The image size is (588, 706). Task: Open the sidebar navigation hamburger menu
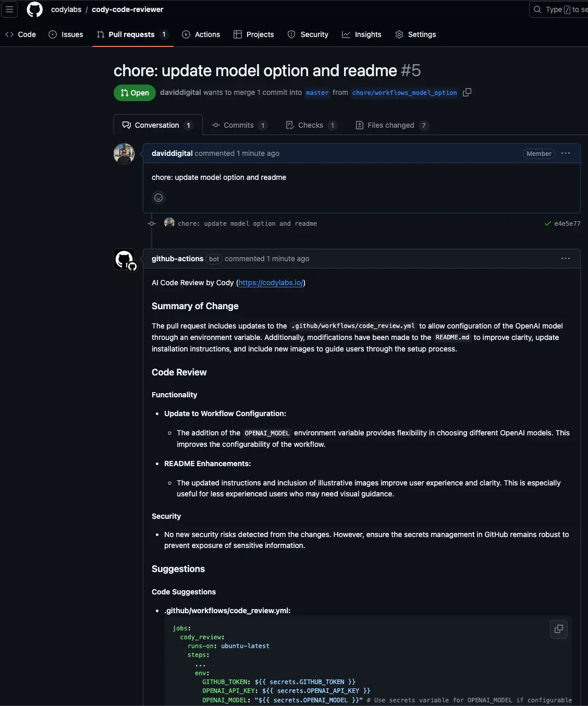pos(9,9)
